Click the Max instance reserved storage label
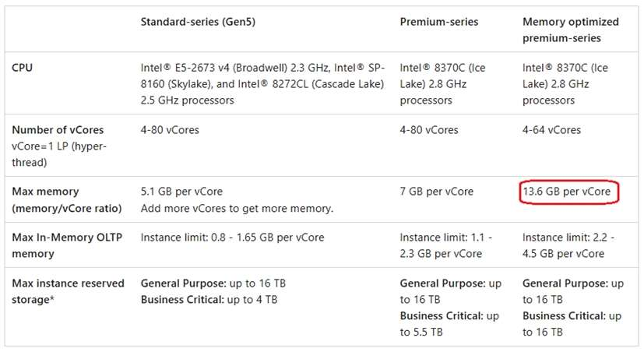This screenshot has width=644, height=352. 68,291
